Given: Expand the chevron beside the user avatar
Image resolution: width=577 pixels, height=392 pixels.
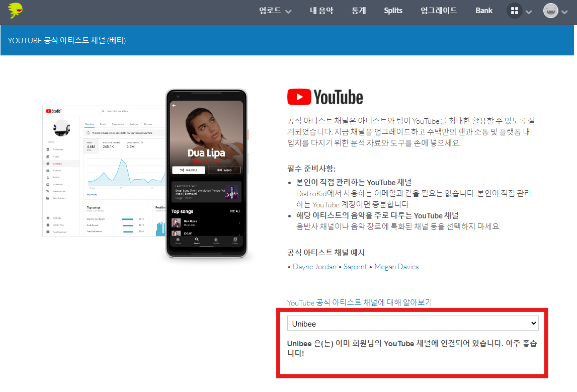Looking at the screenshot, I should coord(564,12).
